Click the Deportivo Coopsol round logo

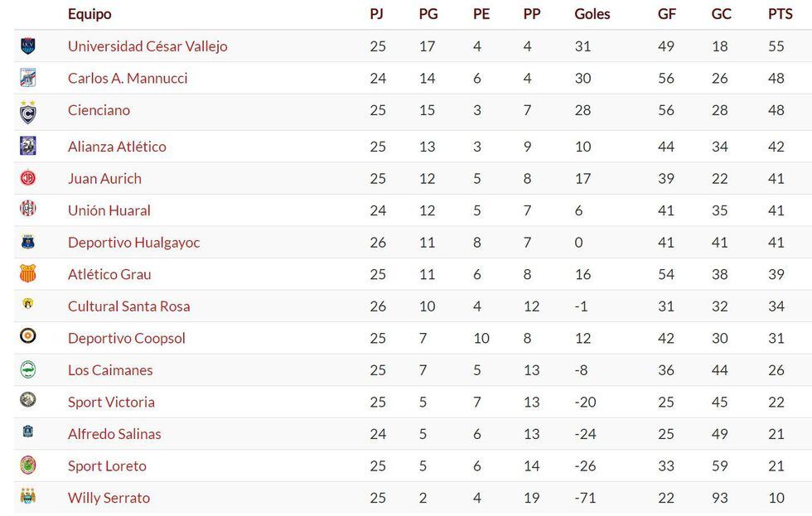pos(28,337)
